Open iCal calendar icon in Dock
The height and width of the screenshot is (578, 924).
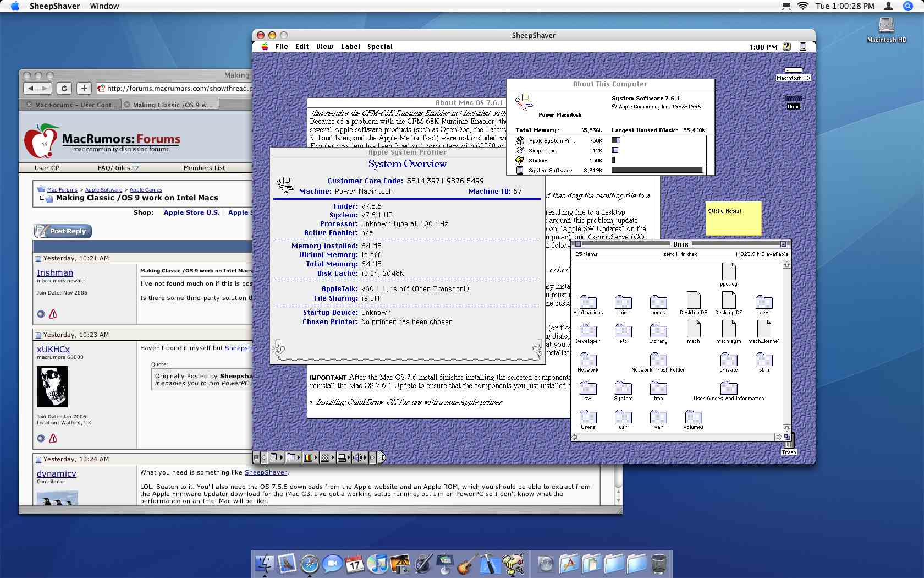point(355,564)
